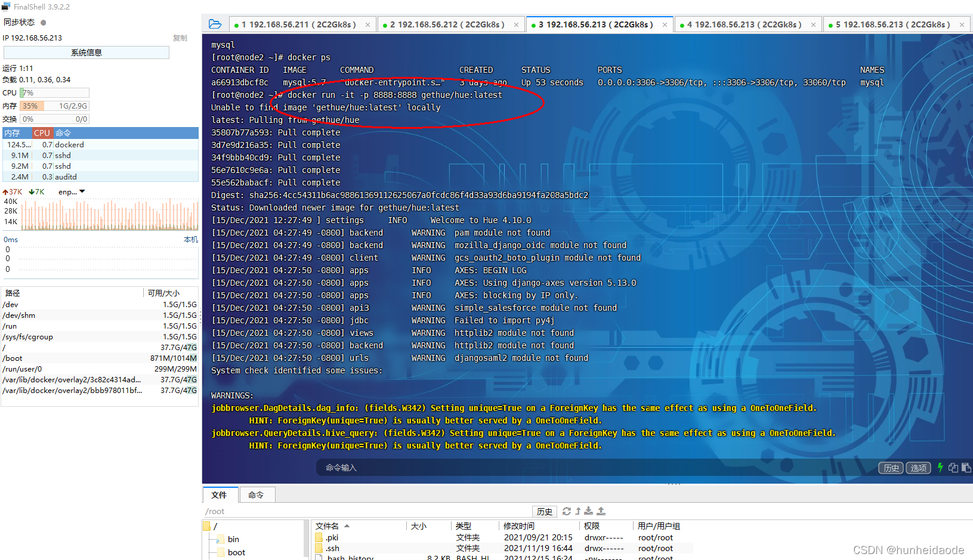Click the 复制 link to copy the IP
The width and height of the screenshot is (973, 560).
coord(181,38)
